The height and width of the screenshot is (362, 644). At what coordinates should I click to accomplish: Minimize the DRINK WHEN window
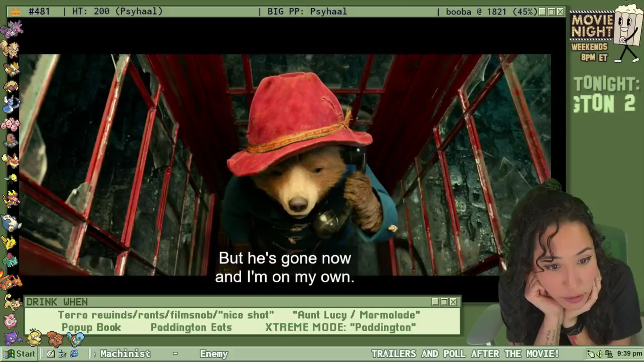click(435, 302)
